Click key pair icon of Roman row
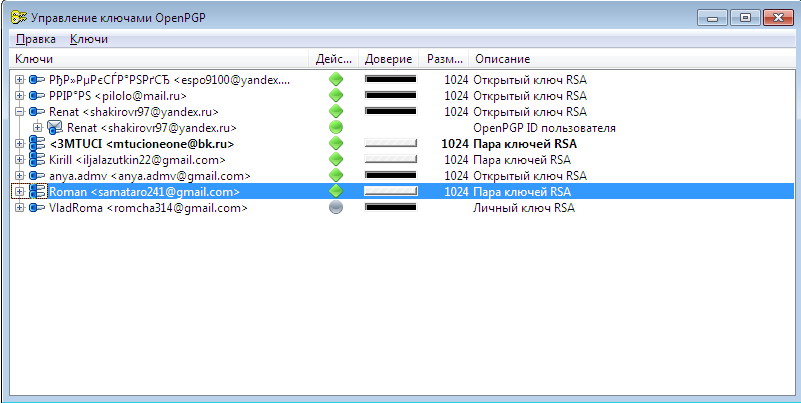This screenshot has width=801, height=403. pyautogui.click(x=37, y=192)
